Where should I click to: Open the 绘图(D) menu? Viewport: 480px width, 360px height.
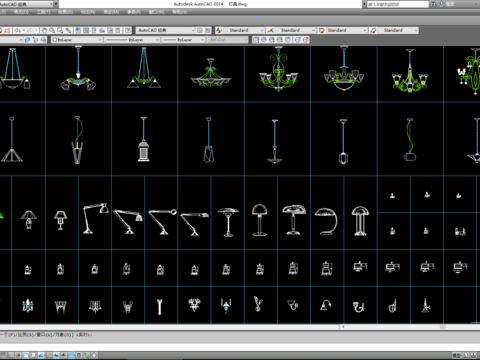[x=66, y=12]
